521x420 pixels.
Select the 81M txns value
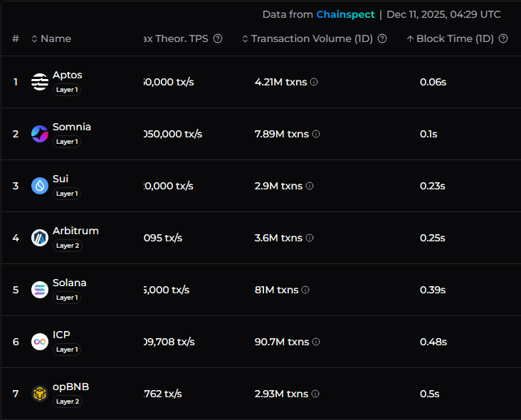click(276, 290)
